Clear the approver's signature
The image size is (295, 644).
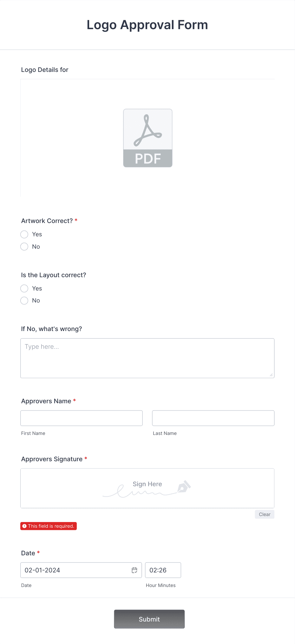pos(265,514)
